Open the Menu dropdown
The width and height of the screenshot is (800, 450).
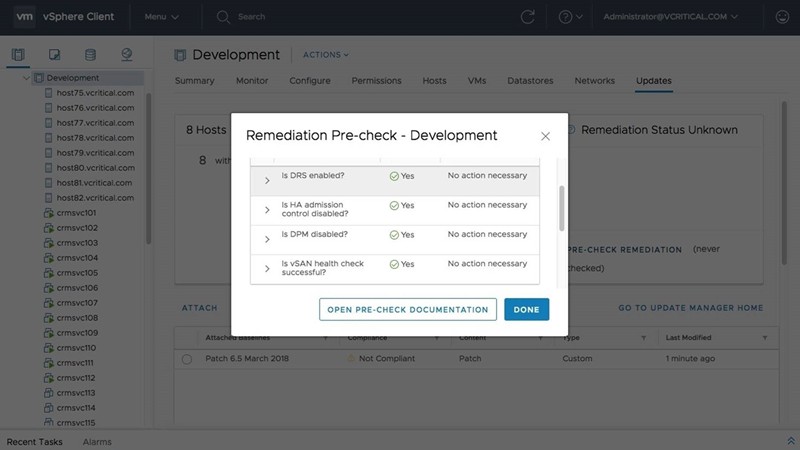pyautogui.click(x=161, y=17)
